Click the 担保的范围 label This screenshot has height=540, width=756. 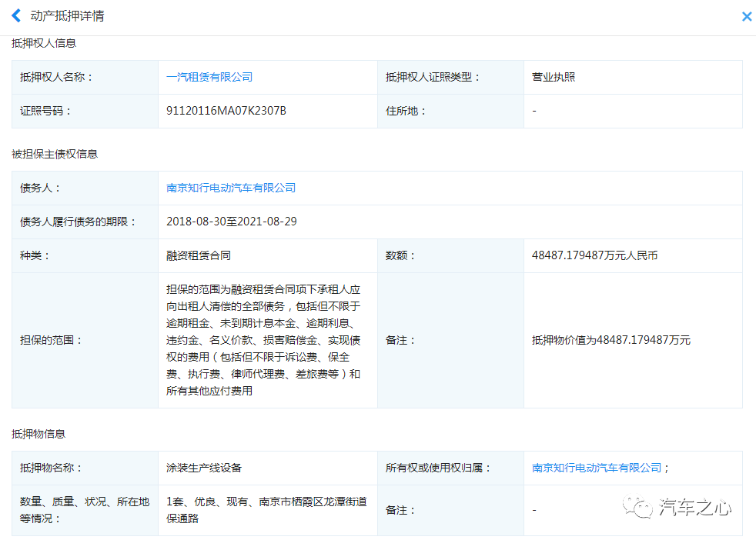point(51,340)
